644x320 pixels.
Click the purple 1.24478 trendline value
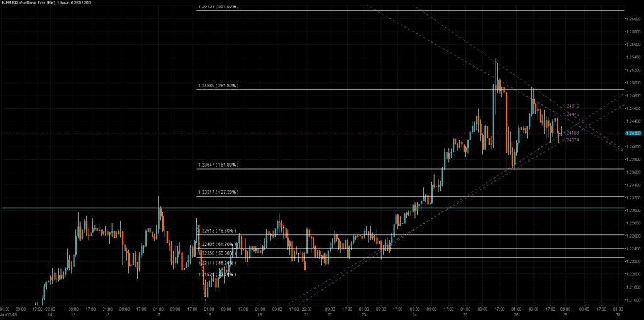point(571,114)
